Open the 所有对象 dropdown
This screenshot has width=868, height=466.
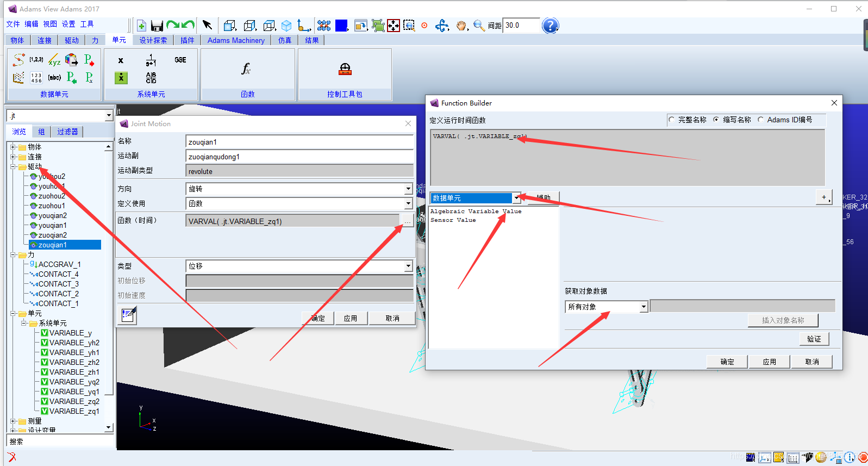(x=644, y=307)
